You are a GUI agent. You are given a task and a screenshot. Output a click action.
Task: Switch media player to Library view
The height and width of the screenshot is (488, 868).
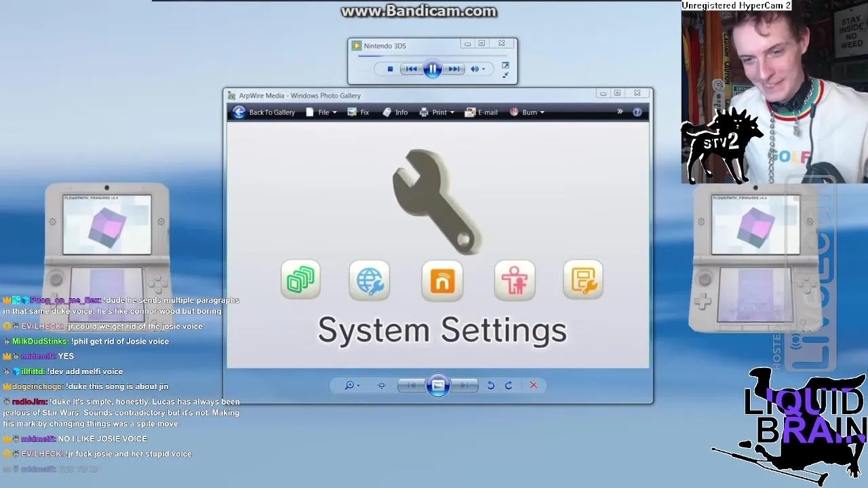(505, 66)
